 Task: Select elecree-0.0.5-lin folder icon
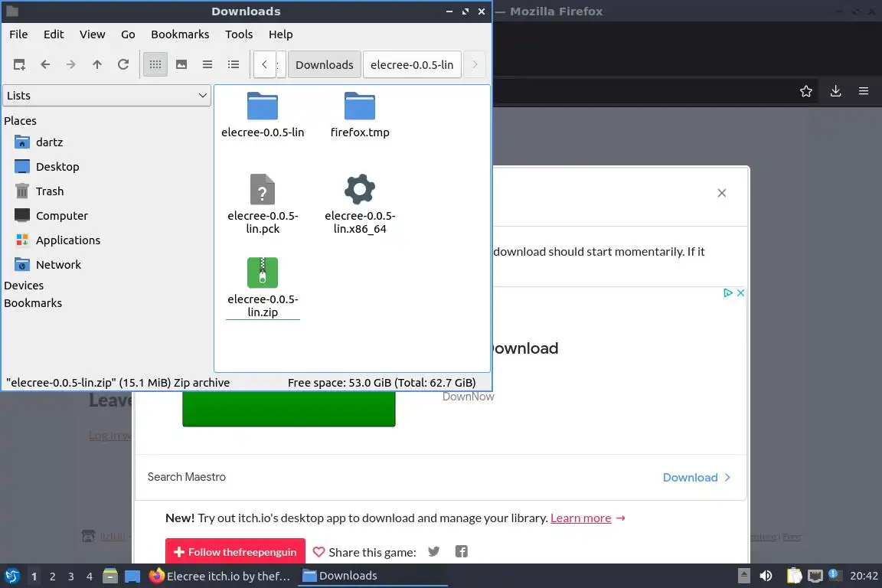tap(263, 106)
